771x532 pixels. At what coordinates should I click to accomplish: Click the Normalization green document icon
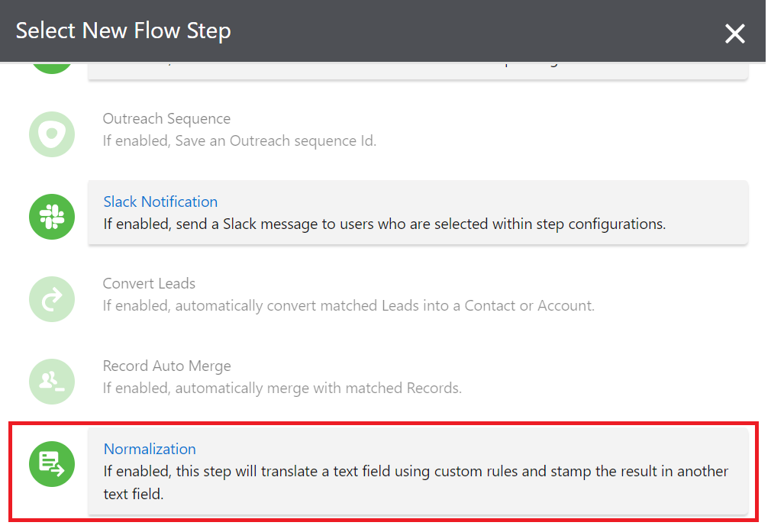click(x=51, y=464)
